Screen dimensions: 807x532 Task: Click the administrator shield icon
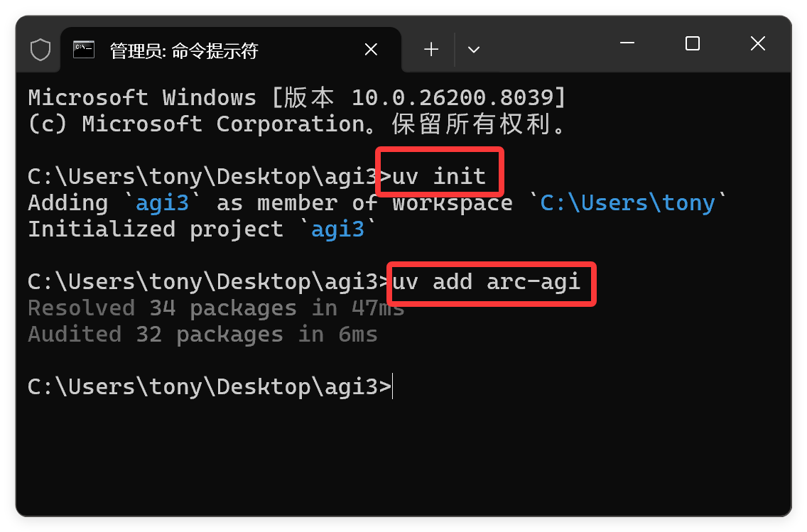click(40, 50)
